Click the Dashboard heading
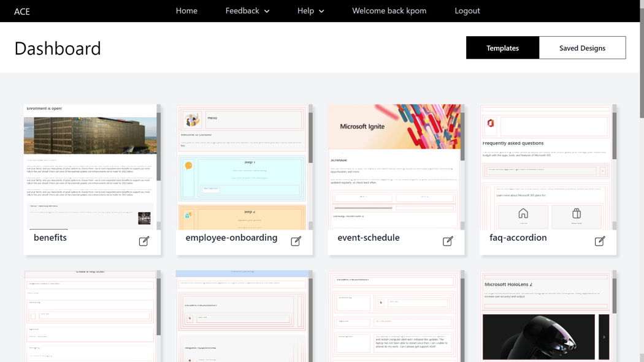This screenshot has width=644, height=362. [57, 48]
